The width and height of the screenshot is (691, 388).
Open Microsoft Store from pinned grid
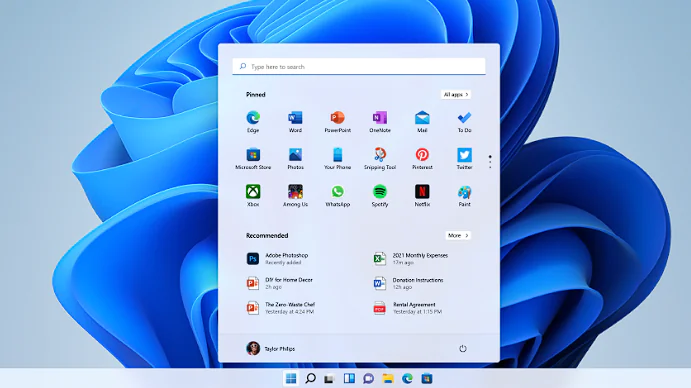click(253, 159)
